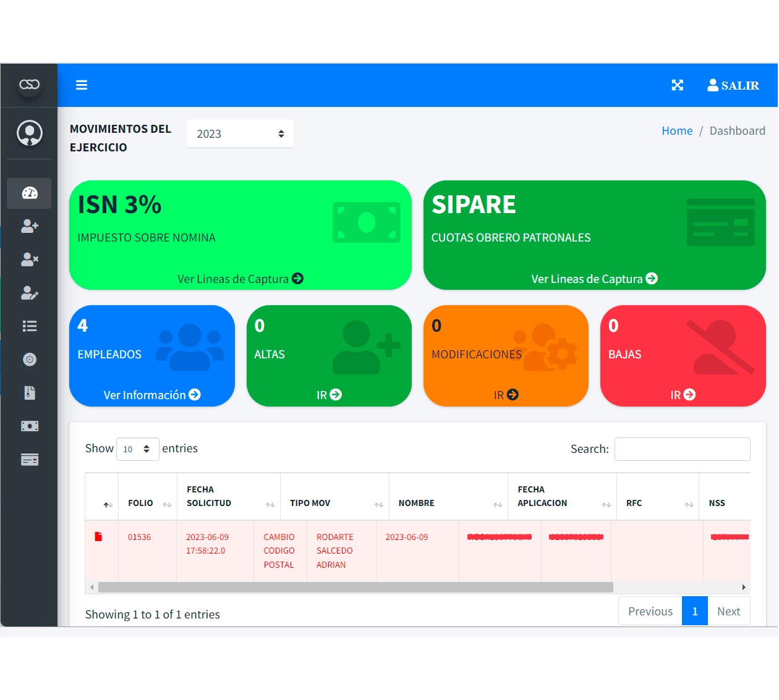The image size is (779, 700).
Task: Click IR on the Modificaciones card
Action: pyautogui.click(x=506, y=395)
